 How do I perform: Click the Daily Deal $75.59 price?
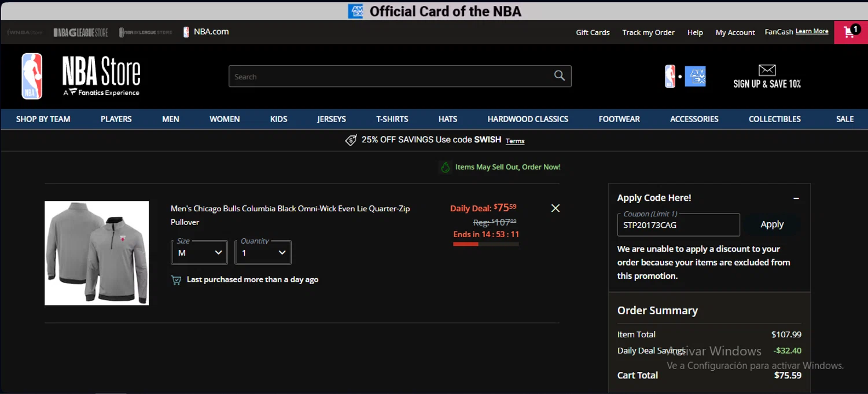click(483, 208)
